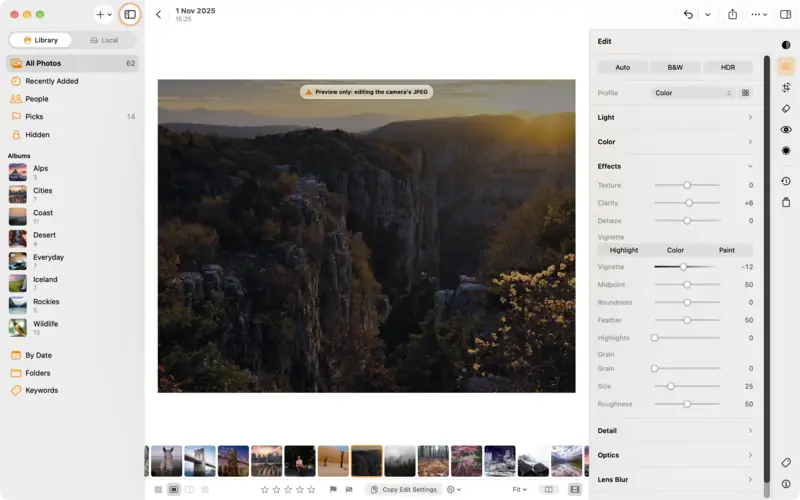Click the Grain Size slider handle
Viewport: 800px width, 500px height.
[671, 386]
